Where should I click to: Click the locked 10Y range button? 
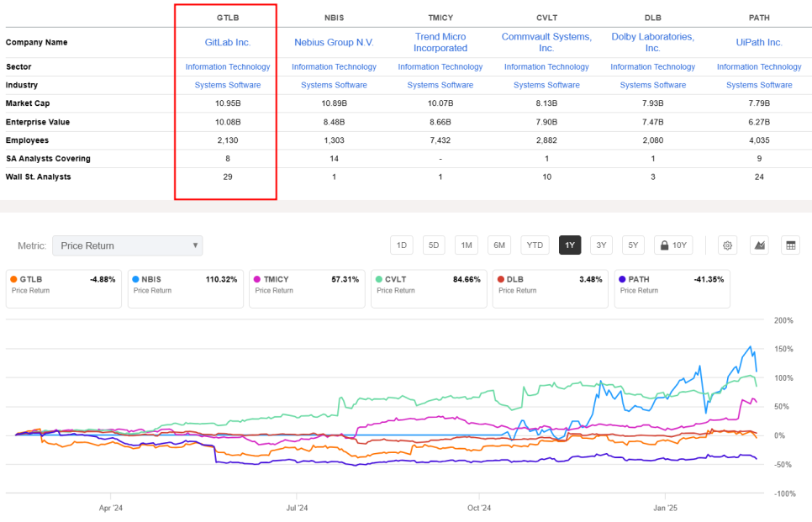[x=673, y=245]
